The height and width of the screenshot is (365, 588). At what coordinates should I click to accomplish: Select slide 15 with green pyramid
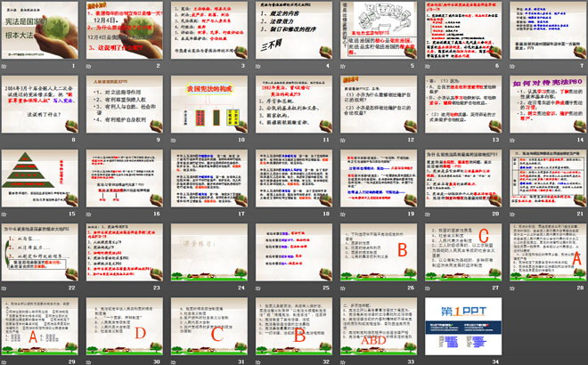pos(40,178)
